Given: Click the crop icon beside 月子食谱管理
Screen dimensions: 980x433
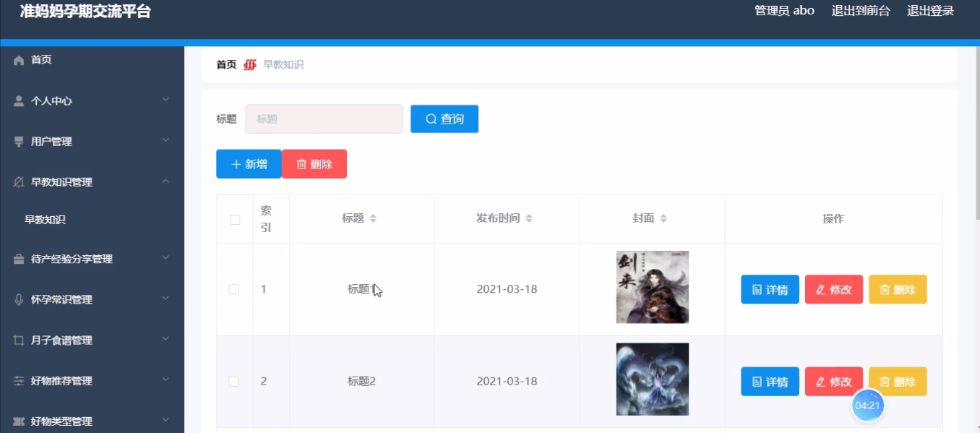Looking at the screenshot, I should 19,340.
